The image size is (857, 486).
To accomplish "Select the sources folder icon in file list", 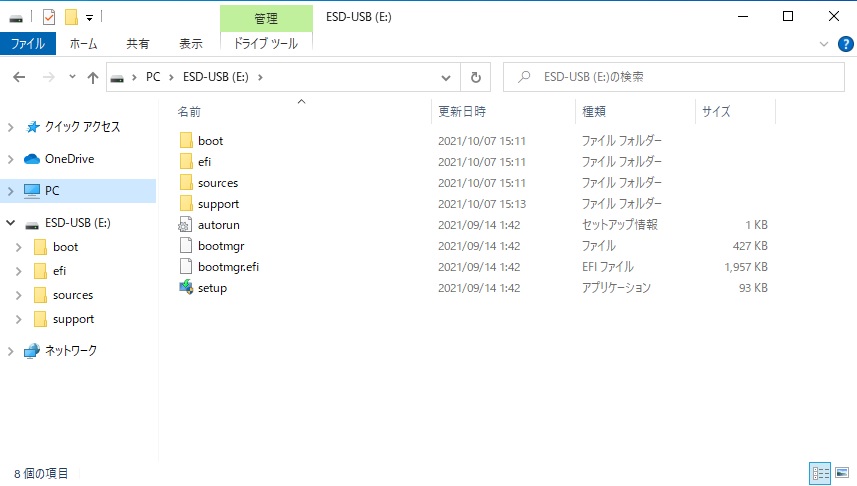I will 186,183.
